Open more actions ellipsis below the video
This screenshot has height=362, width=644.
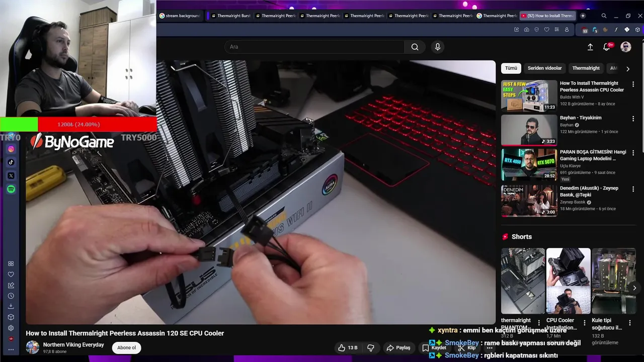[x=490, y=348]
